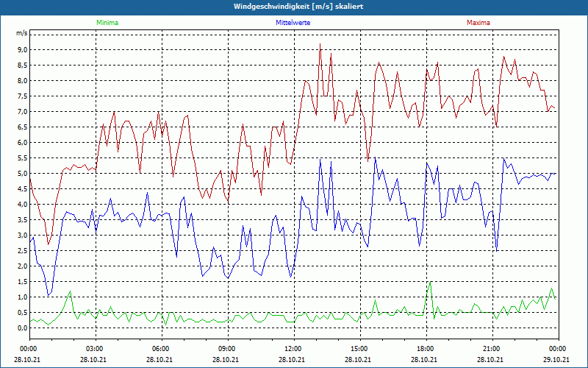Click the 18:00 time label

(426, 349)
